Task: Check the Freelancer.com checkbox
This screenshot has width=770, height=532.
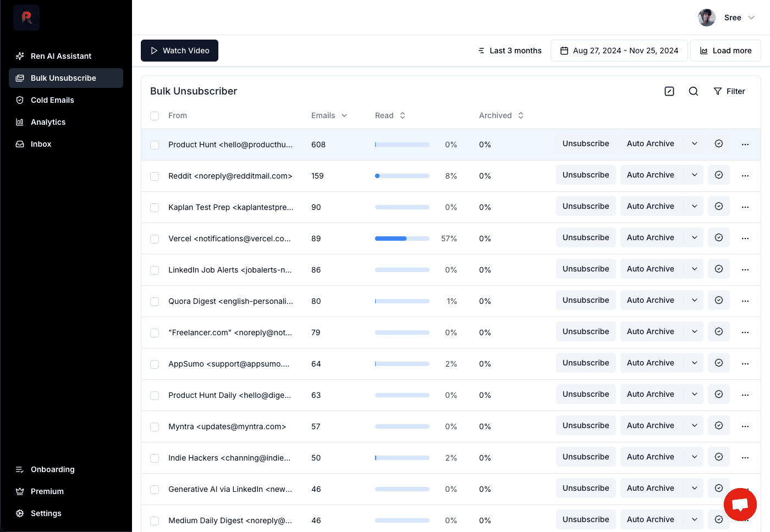Action: pos(155,333)
